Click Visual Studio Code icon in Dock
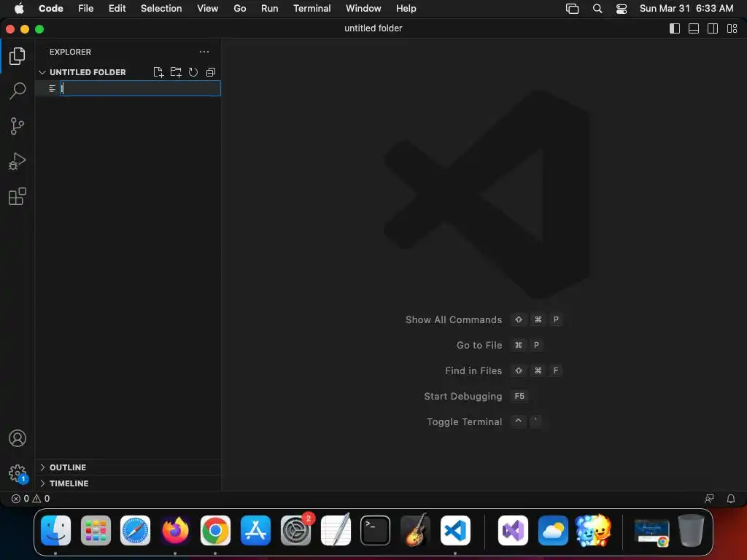This screenshot has width=747, height=560. tap(455, 530)
